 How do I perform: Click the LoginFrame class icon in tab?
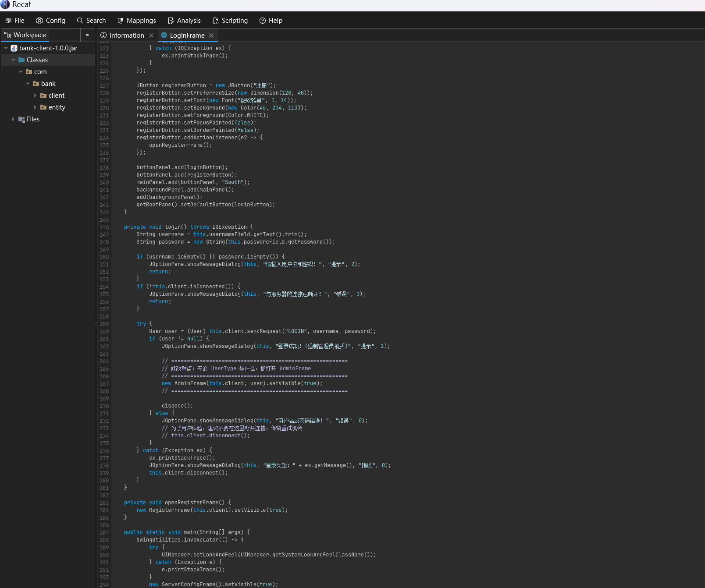[x=164, y=35]
